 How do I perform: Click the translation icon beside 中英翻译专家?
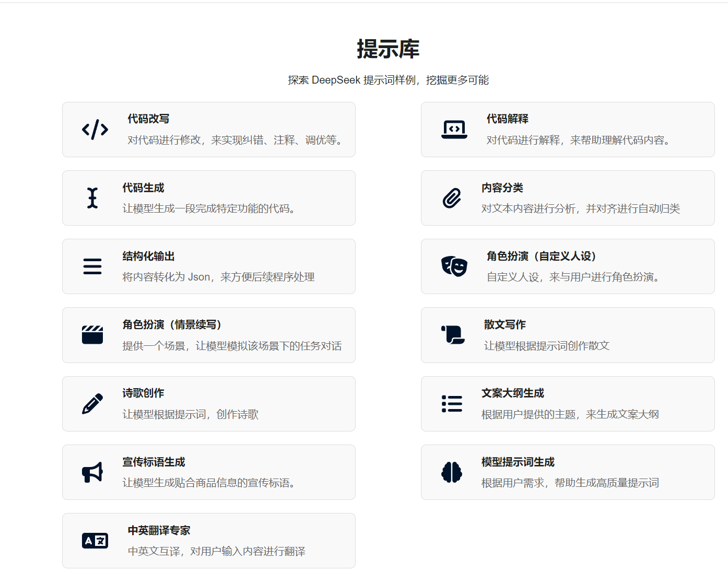(93, 540)
